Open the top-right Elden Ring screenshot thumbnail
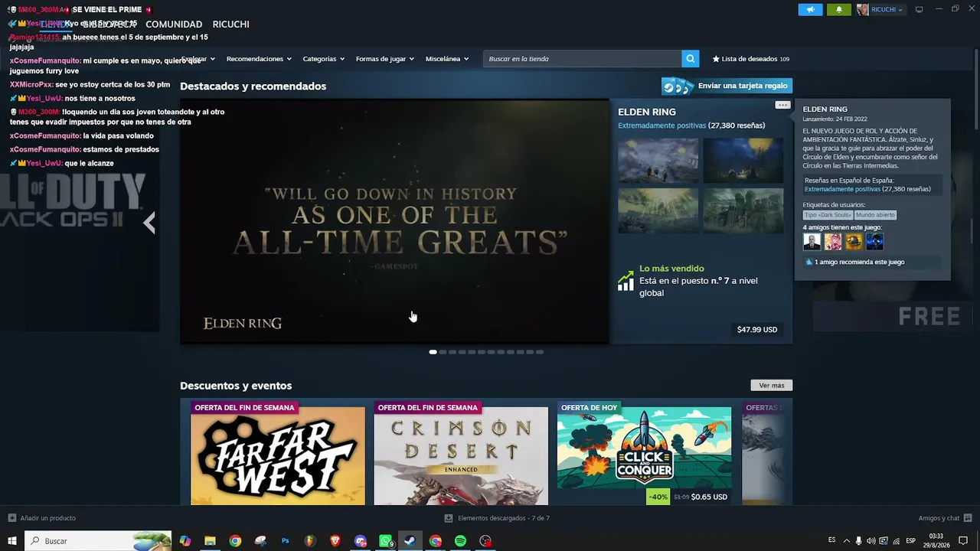This screenshot has height=551, width=980. 743,160
